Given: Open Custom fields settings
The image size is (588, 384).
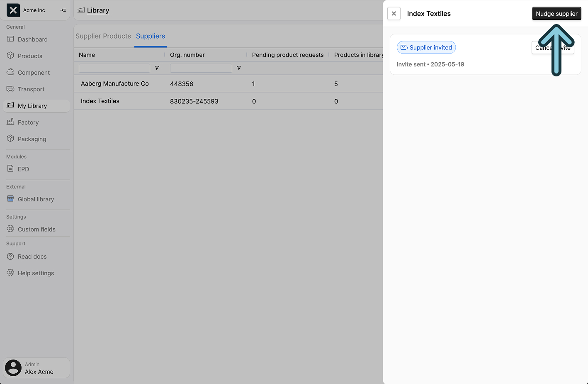Looking at the screenshot, I should pyautogui.click(x=36, y=229).
